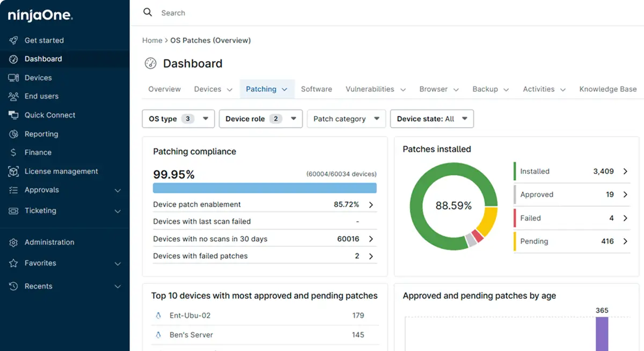Expand the Approvals sidebar section chevron
Screen dimensions: 644x351
pyautogui.click(x=118, y=191)
